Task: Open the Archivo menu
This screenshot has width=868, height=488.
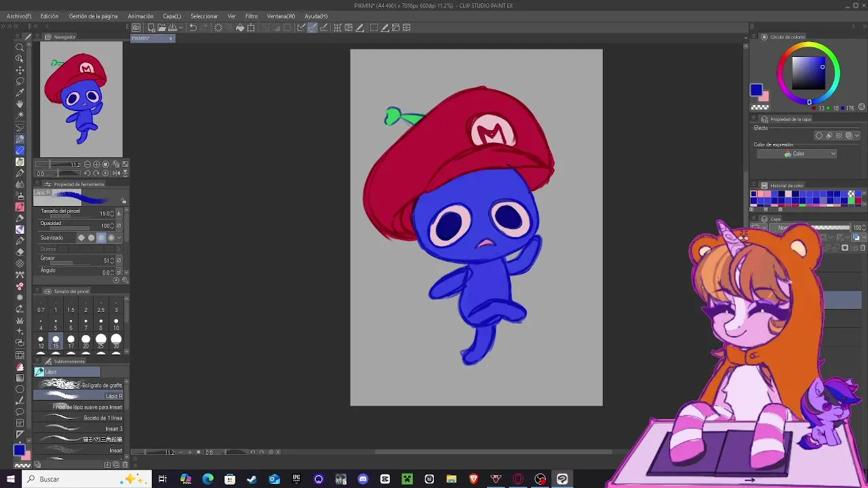Action: pos(19,16)
